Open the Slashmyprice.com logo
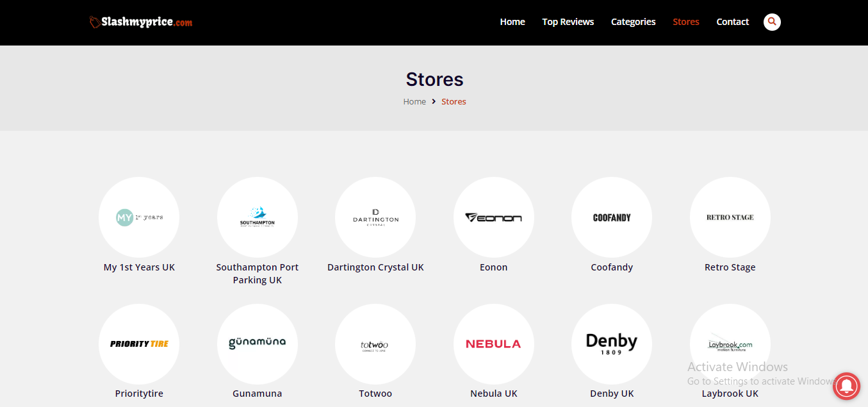This screenshot has width=868, height=407. click(x=141, y=22)
